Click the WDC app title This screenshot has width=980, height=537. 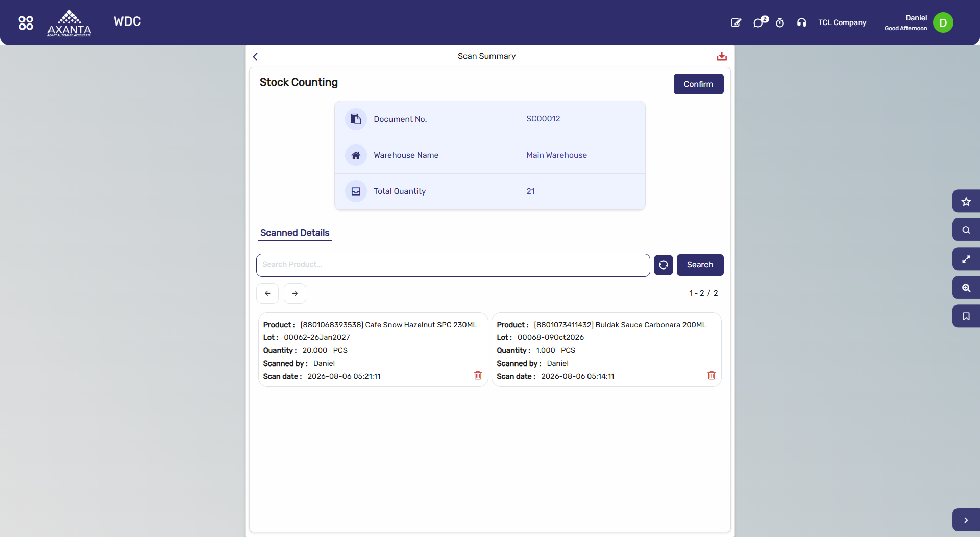[x=127, y=21]
